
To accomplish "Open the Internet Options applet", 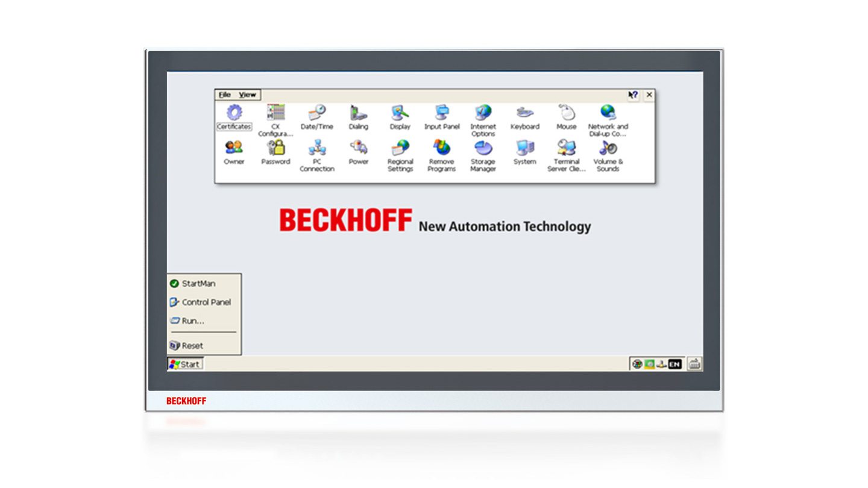I will (x=483, y=120).
